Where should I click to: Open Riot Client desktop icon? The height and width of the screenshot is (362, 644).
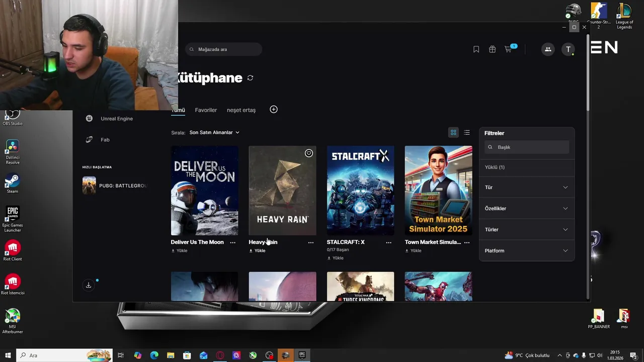pyautogui.click(x=13, y=251)
